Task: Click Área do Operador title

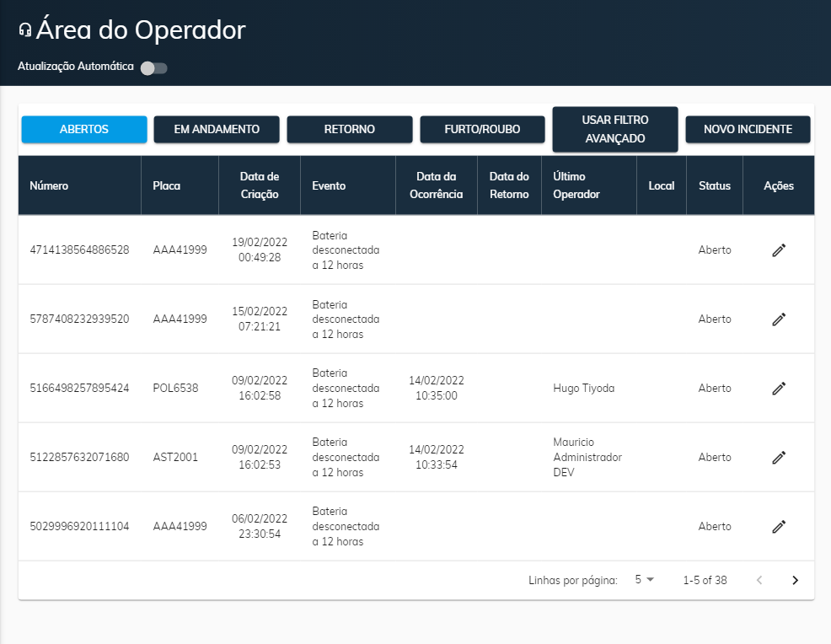Action: [x=141, y=30]
